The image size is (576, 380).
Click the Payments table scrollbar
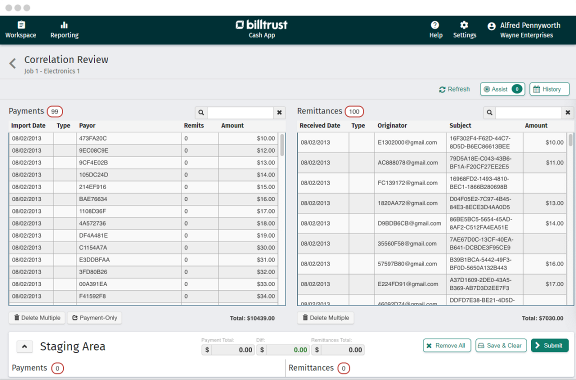tap(282, 145)
